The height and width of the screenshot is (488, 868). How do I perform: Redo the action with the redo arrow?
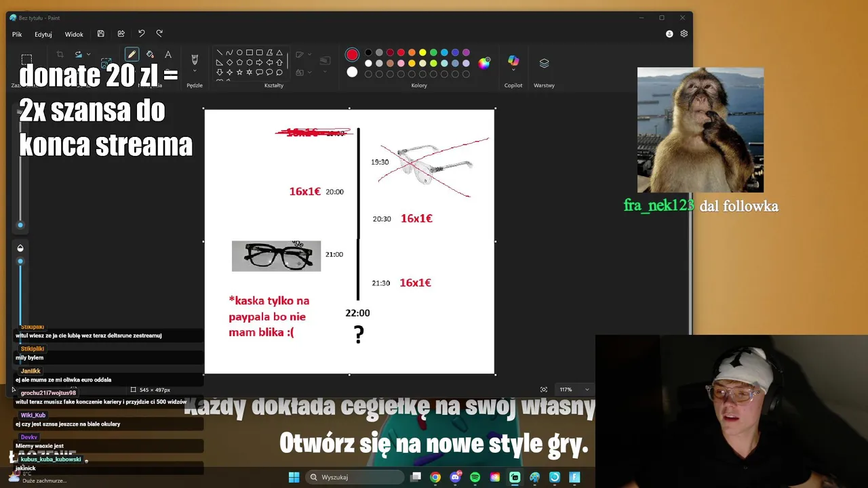[x=159, y=34]
